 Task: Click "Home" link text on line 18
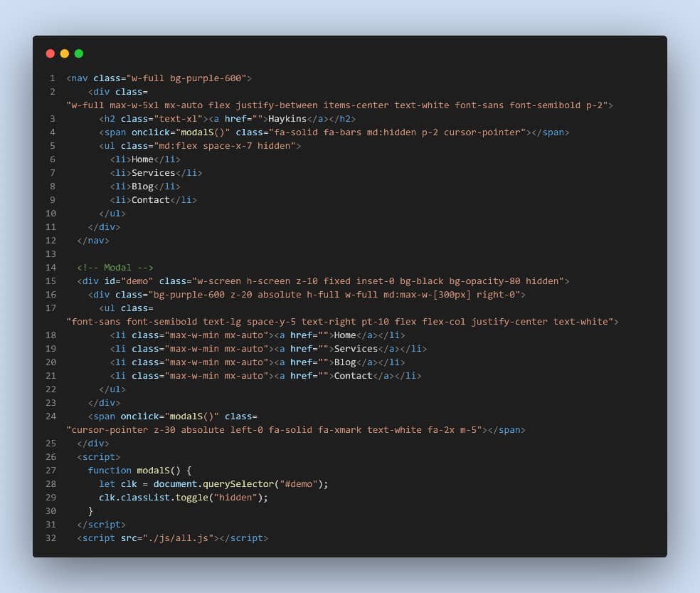pos(345,335)
